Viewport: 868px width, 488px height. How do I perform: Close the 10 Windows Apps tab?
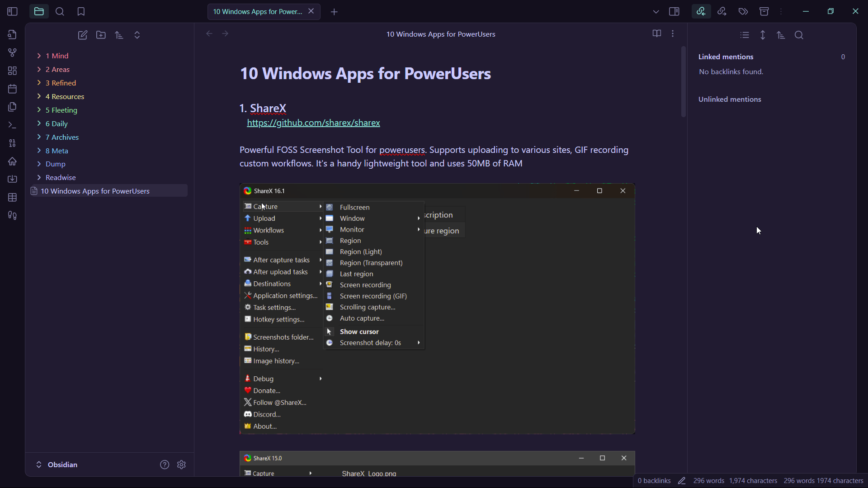[x=311, y=11]
